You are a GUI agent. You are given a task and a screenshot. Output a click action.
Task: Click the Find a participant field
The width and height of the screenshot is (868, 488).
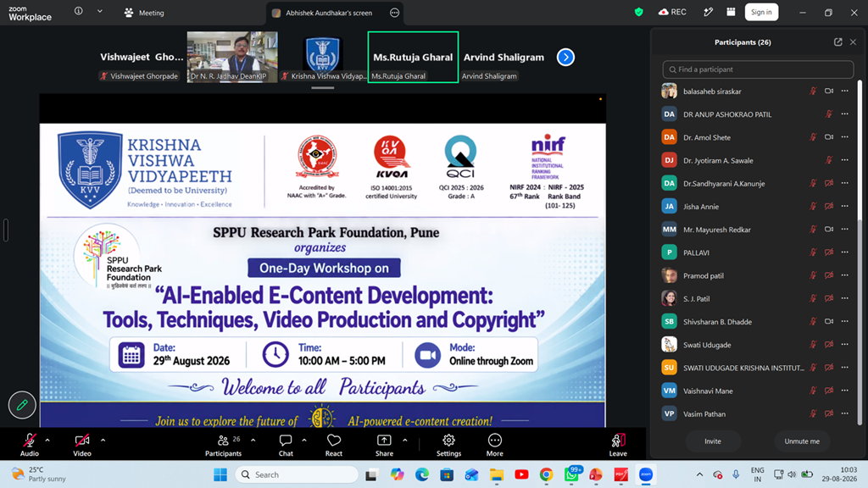(758, 69)
